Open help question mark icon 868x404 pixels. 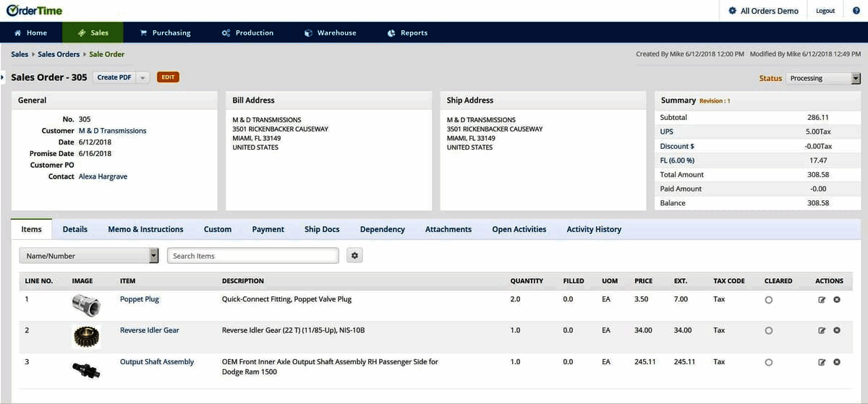point(856,11)
